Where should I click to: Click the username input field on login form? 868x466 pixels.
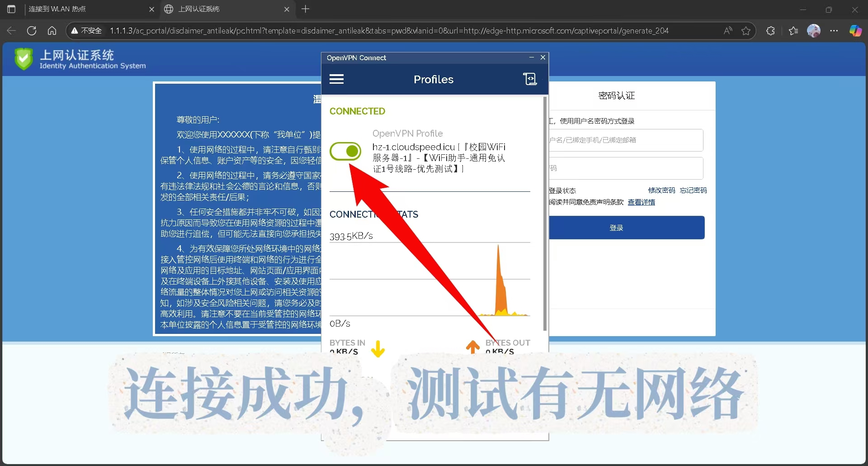[626, 140]
